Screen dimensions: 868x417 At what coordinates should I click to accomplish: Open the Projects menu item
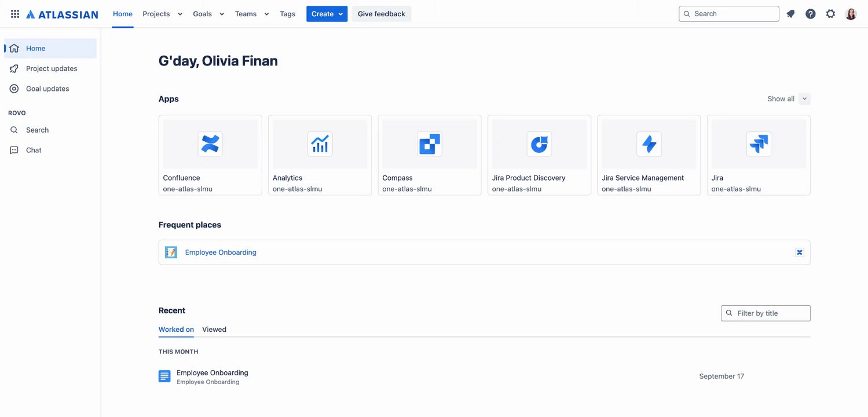(156, 14)
